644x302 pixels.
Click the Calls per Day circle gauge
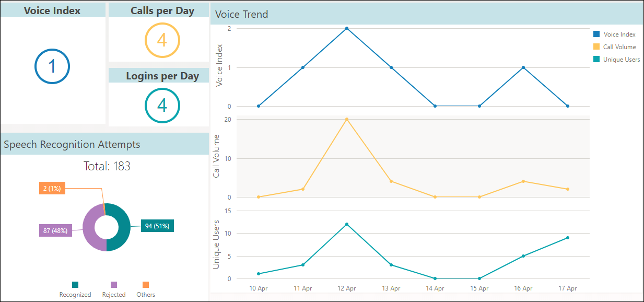[162, 40]
